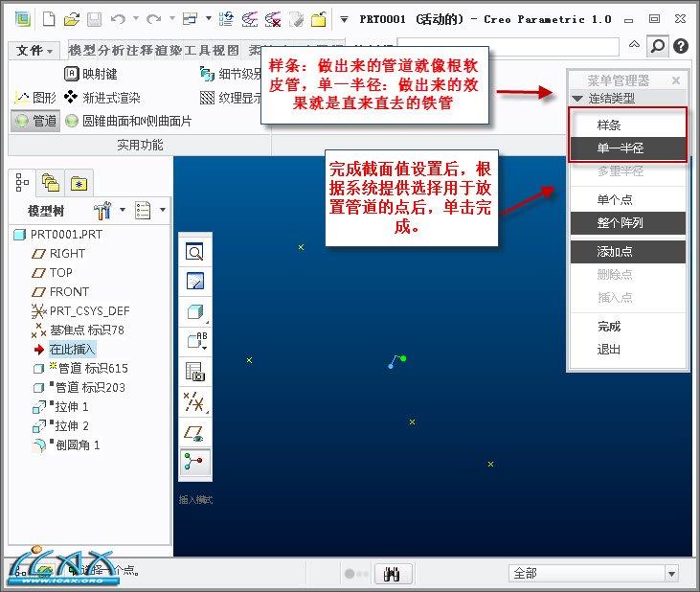
Task: Click the model tree settings hammer icon
Action: (102, 210)
